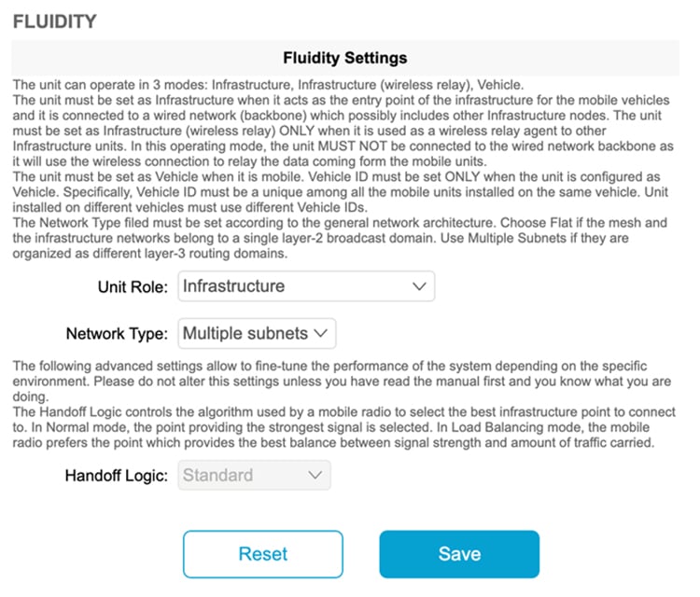700x597 pixels.
Task: Open the Handoff Logic dropdown
Action: pyautogui.click(x=254, y=475)
